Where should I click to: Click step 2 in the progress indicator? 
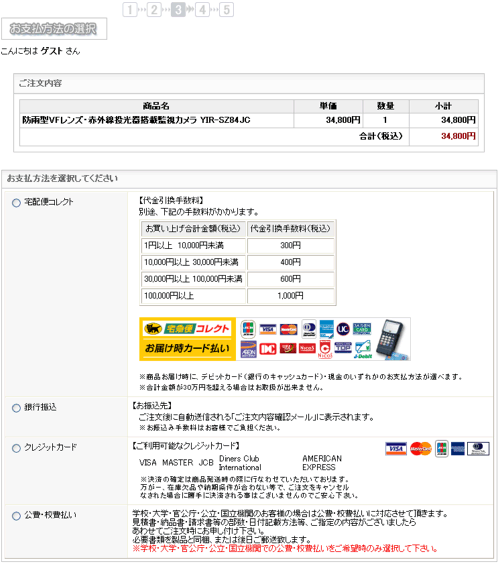tap(154, 9)
